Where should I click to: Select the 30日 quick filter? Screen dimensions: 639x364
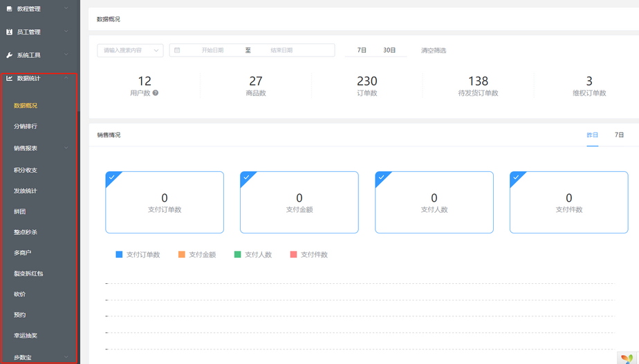389,50
